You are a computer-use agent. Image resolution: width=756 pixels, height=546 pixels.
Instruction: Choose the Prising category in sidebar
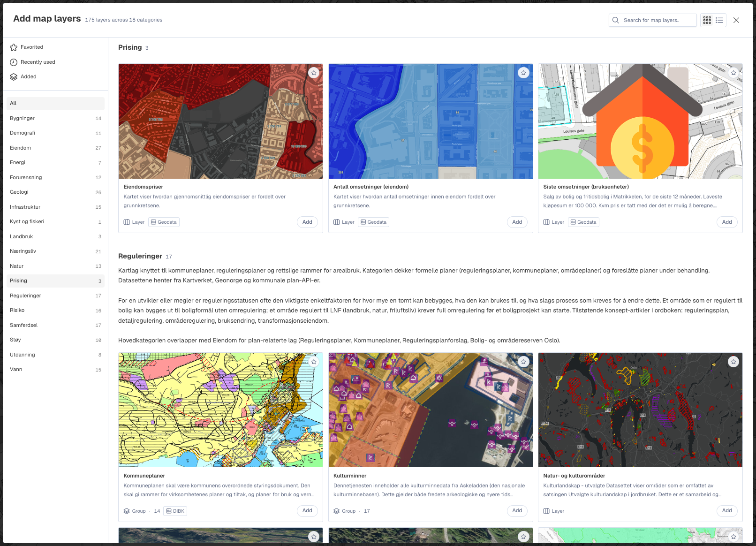pyautogui.click(x=55, y=281)
